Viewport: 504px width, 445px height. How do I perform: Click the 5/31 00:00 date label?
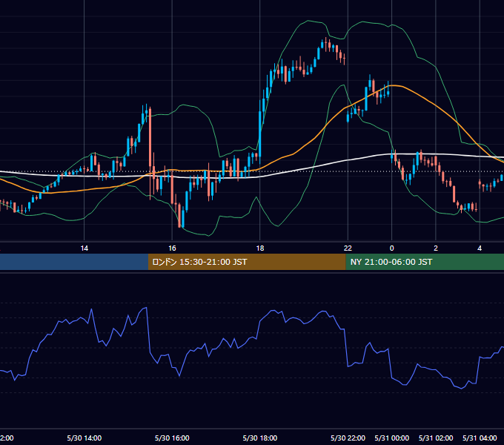392,438
